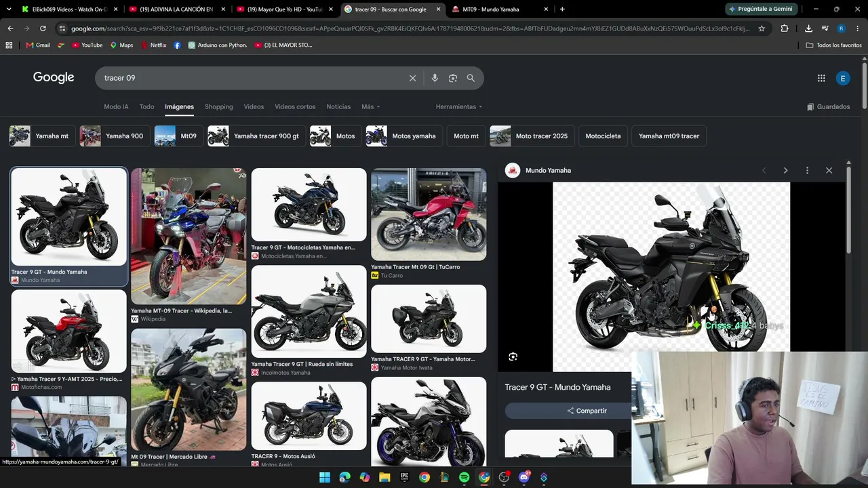Close the image preview panel
The height and width of the screenshot is (488, 868).
(x=829, y=170)
